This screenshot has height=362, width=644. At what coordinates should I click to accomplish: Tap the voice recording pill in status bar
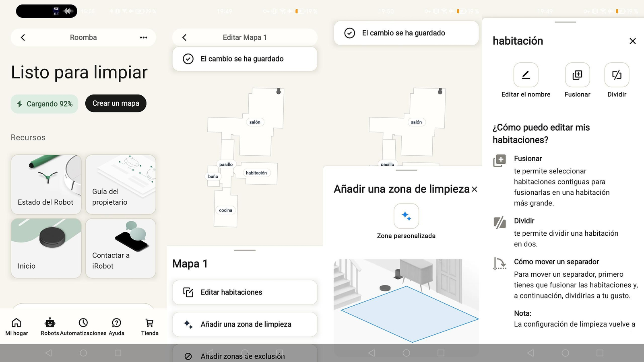46,11
